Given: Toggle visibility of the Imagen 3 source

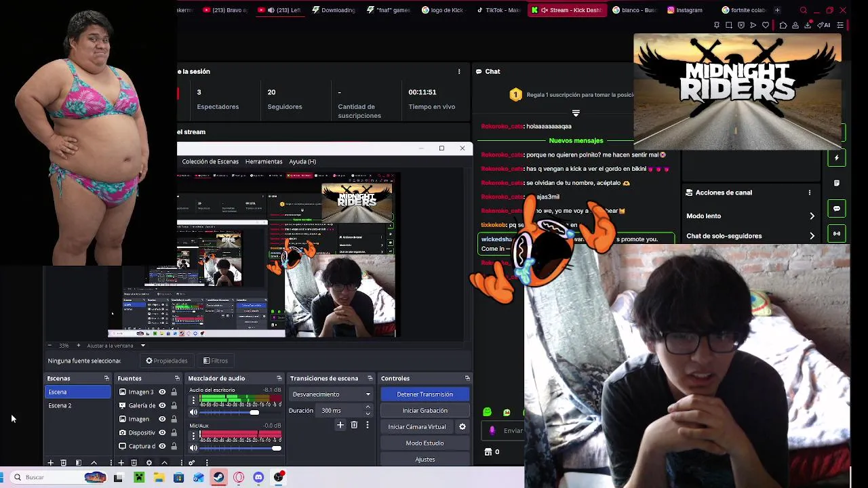Looking at the screenshot, I should click(162, 392).
